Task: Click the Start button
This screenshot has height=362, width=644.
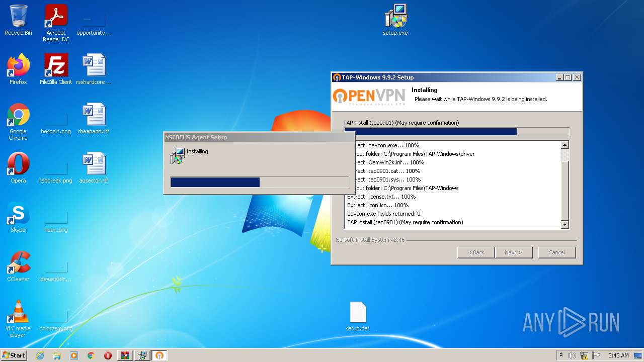Action: (x=14, y=355)
